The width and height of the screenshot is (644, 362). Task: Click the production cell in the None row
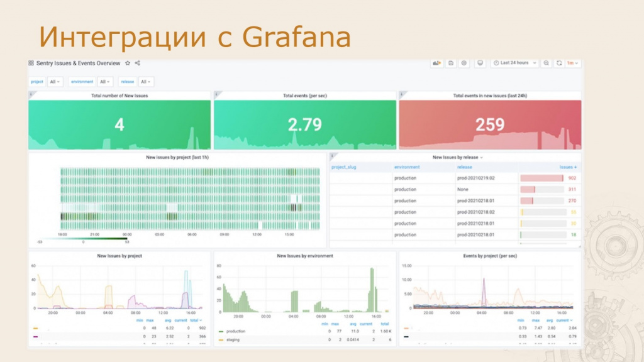pyautogui.click(x=406, y=190)
